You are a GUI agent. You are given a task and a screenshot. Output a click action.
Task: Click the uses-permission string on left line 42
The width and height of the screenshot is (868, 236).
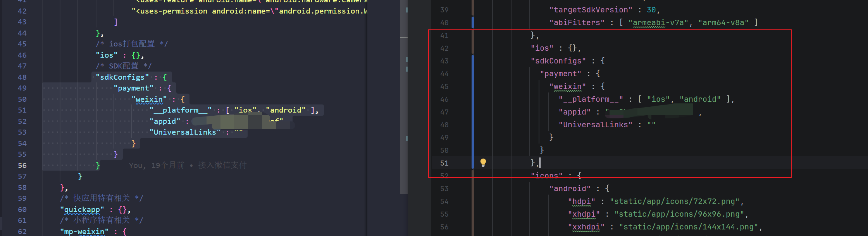point(250,11)
